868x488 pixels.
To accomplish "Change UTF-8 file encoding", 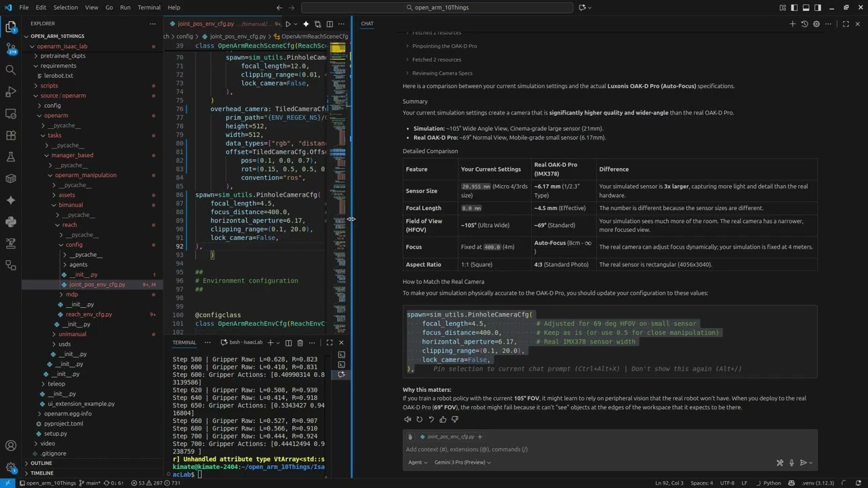I will click(727, 483).
